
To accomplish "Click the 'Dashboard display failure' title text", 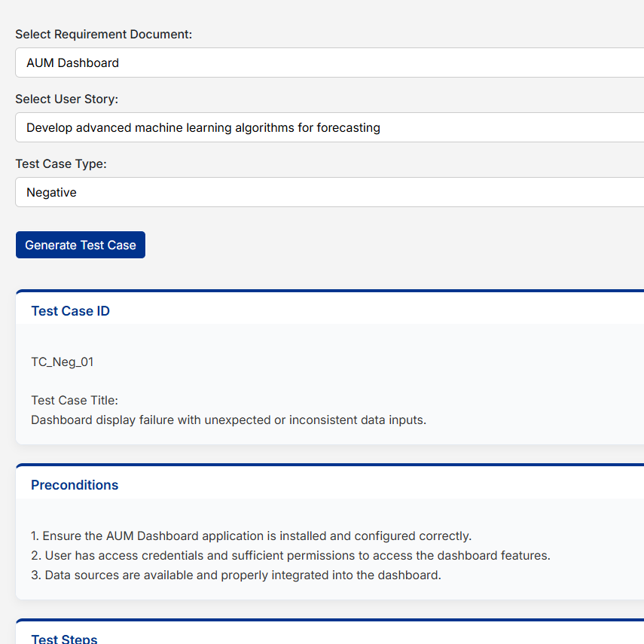I will tap(228, 420).
